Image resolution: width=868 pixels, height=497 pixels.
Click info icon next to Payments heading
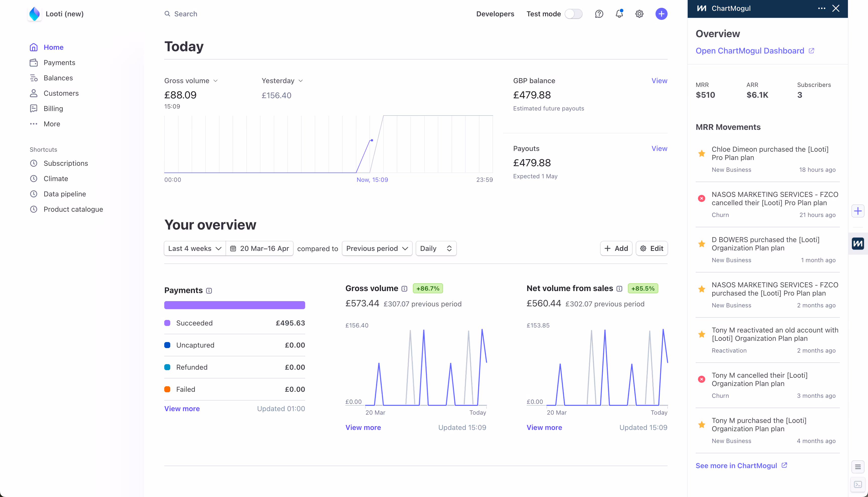(209, 291)
